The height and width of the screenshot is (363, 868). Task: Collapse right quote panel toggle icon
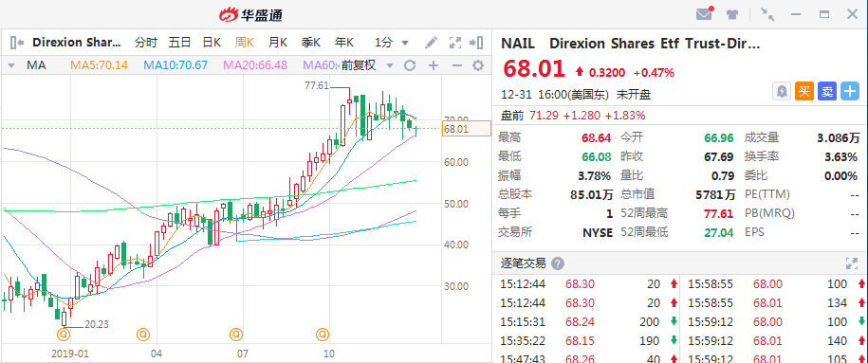[x=476, y=43]
